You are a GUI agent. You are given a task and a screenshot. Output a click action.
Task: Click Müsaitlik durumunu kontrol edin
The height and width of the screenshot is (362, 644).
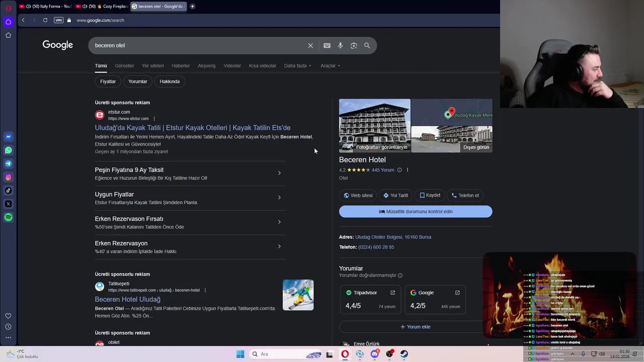tap(416, 212)
